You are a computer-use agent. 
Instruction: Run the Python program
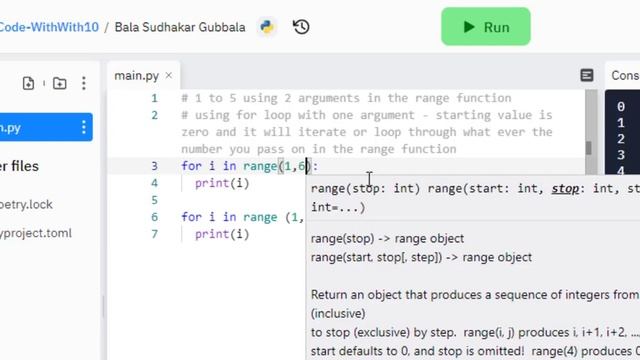pos(486,27)
